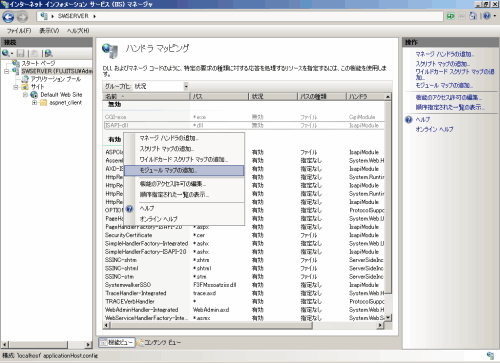Click the status bar network icon
This screenshot has height=363, width=500.
click(490, 355)
